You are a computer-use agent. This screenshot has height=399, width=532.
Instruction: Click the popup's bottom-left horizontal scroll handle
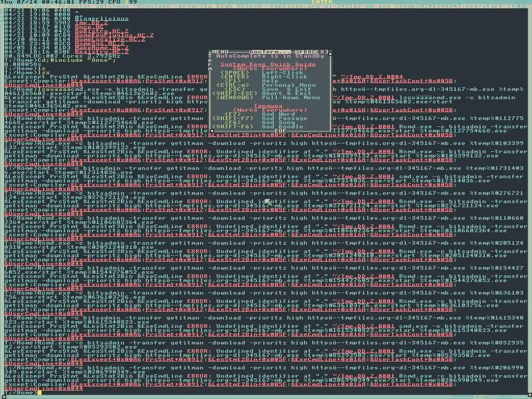pyautogui.click(x=212, y=130)
